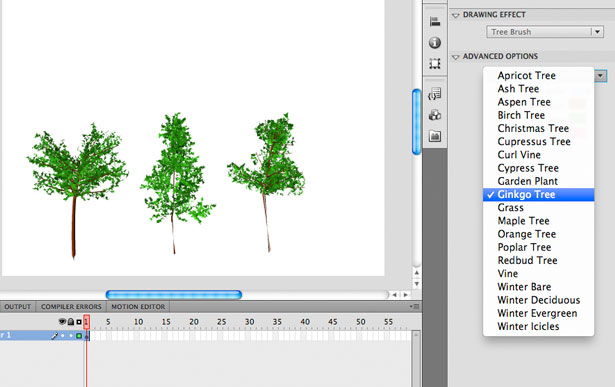
Task: Open the Motion Presets panel icon
Action: click(435, 136)
